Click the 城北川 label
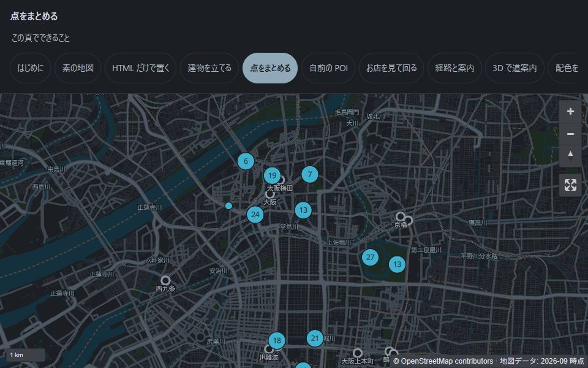The height and width of the screenshot is (368, 588). [x=375, y=117]
